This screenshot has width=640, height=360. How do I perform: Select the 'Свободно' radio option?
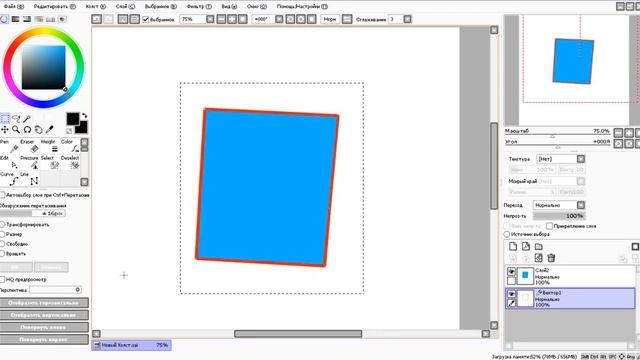[2, 244]
